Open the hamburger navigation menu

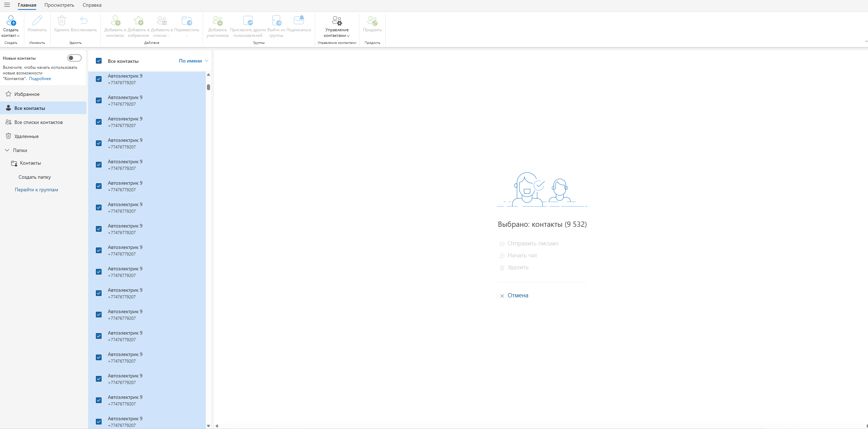tap(7, 5)
